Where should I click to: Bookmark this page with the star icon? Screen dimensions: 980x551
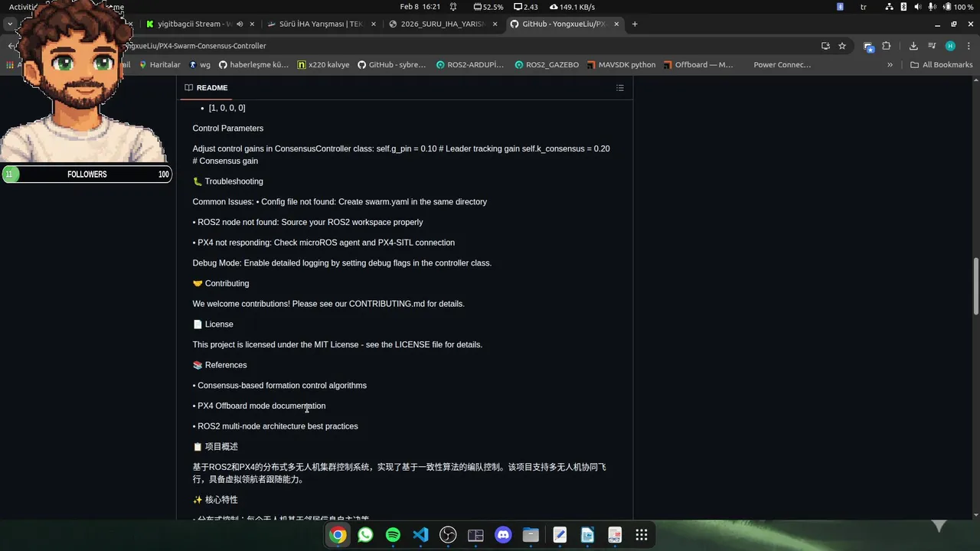(842, 46)
